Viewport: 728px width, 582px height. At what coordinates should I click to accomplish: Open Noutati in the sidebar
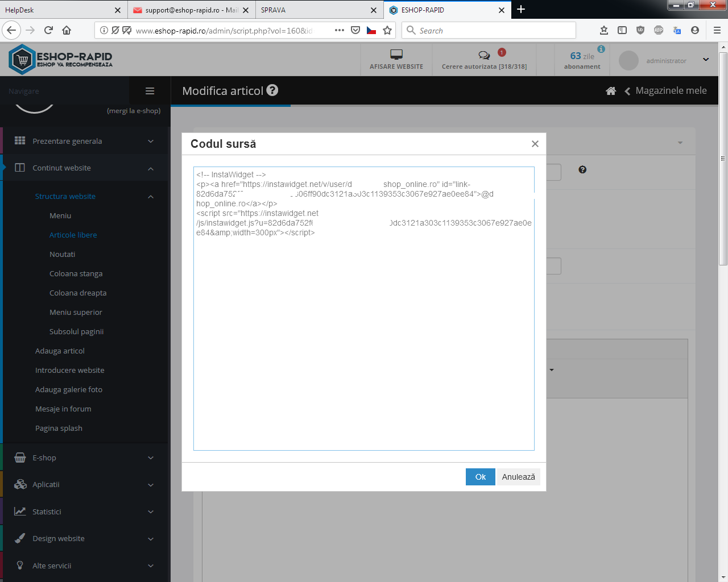62,254
